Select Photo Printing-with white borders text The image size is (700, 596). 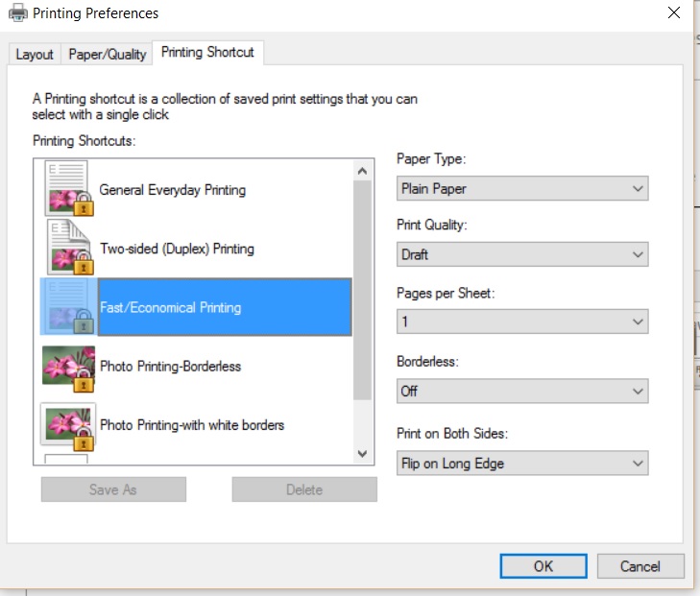point(192,425)
